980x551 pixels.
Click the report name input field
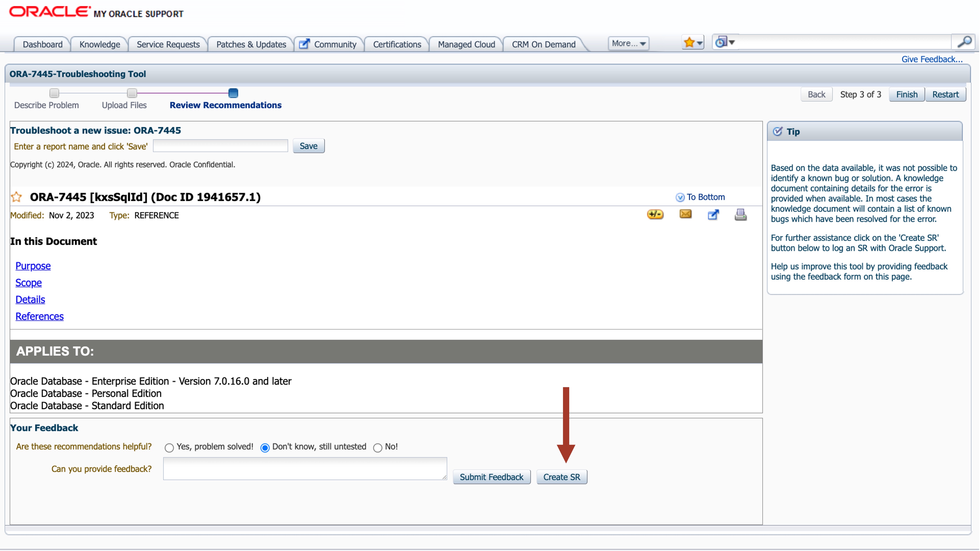pyautogui.click(x=220, y=146)
